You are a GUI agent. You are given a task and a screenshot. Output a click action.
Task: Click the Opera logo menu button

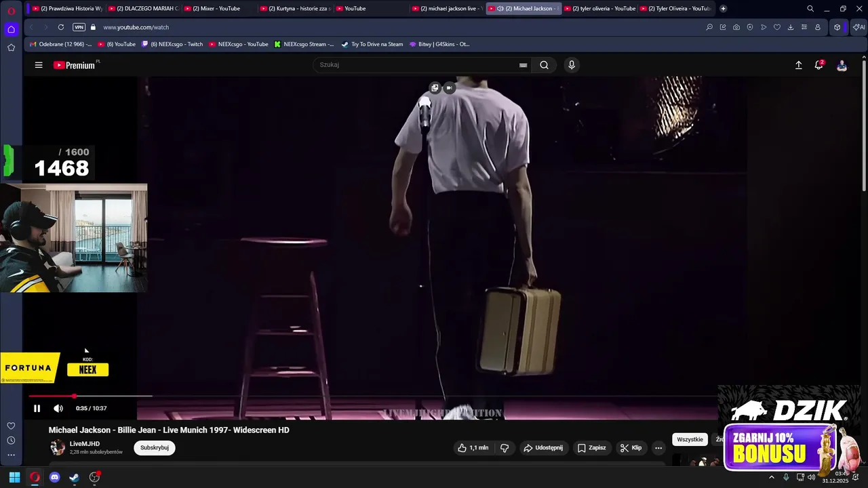coord(11,11)
